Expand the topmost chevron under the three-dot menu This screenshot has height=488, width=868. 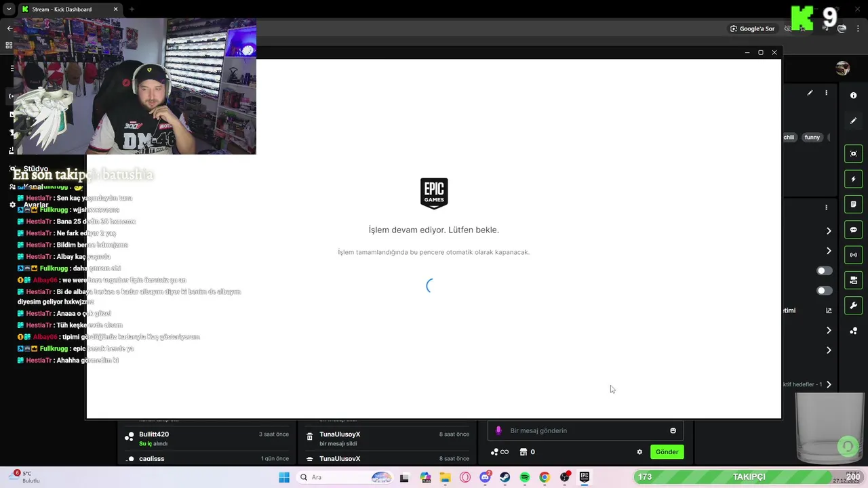click(829, 231)
